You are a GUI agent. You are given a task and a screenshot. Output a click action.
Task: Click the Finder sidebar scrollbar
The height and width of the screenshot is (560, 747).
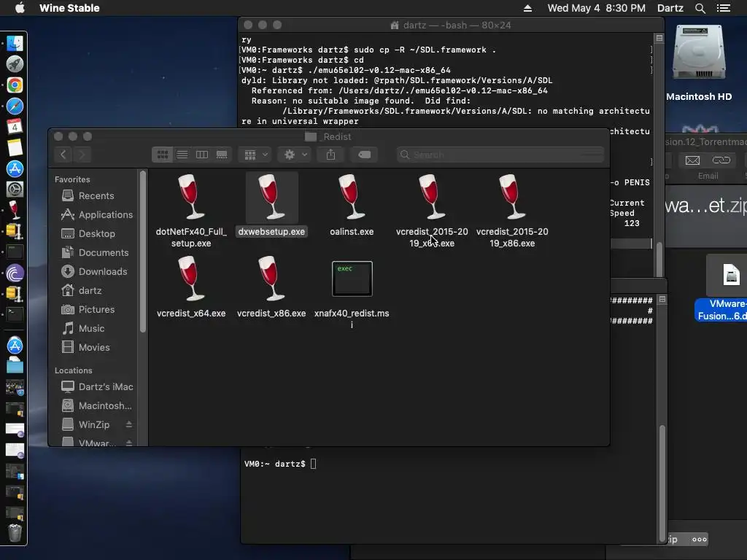click(x=142, y=252)
